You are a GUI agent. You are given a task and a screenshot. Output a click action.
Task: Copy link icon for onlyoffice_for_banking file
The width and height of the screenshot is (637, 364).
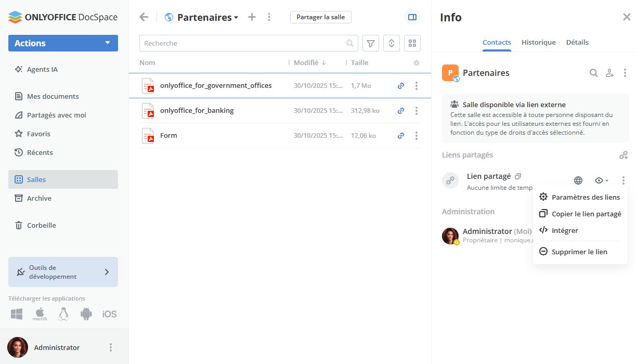click(401, 111)
